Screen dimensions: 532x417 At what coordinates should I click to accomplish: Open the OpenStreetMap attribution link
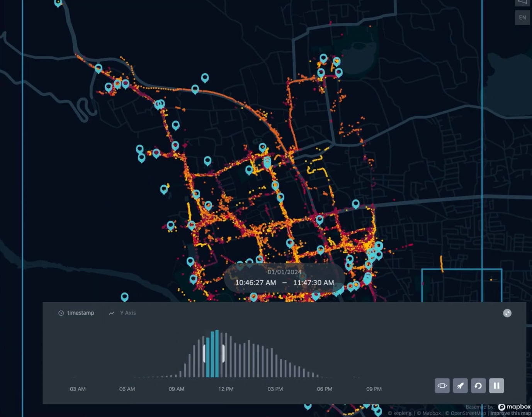click(x=466, y=413)
